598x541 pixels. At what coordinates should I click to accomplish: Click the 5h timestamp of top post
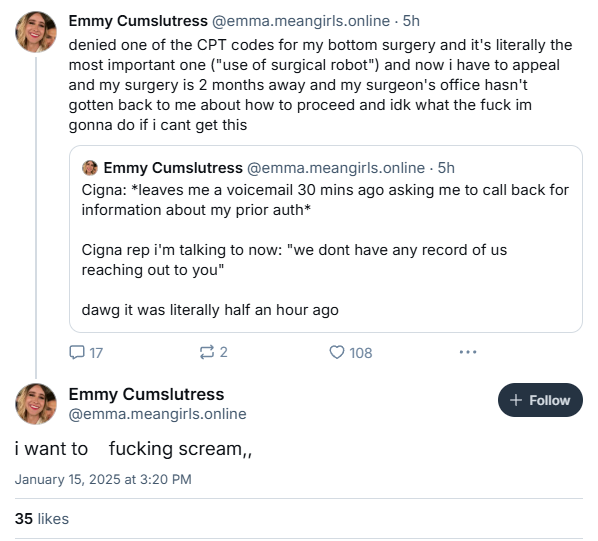pyautogui.click(x=411, y=21)
